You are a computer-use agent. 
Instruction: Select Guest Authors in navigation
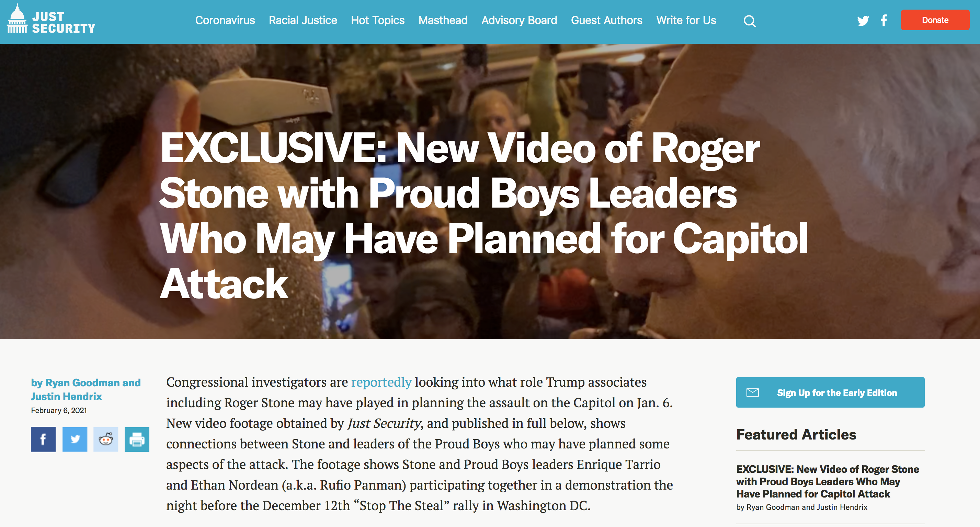point(606,20)
